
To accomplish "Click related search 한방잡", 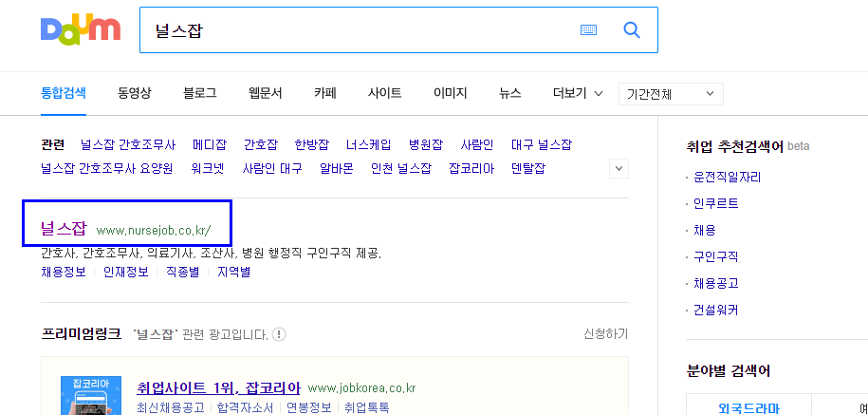I will click(312, 145).
